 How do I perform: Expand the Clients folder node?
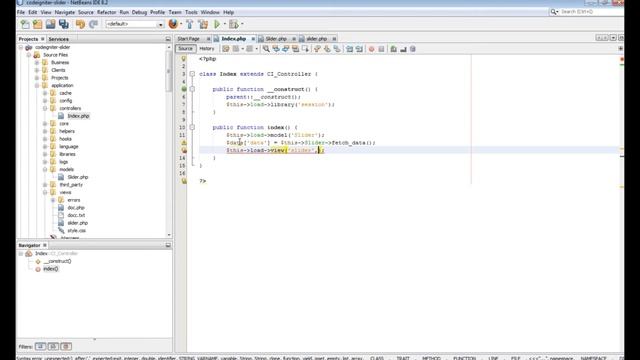pos(37,70)
